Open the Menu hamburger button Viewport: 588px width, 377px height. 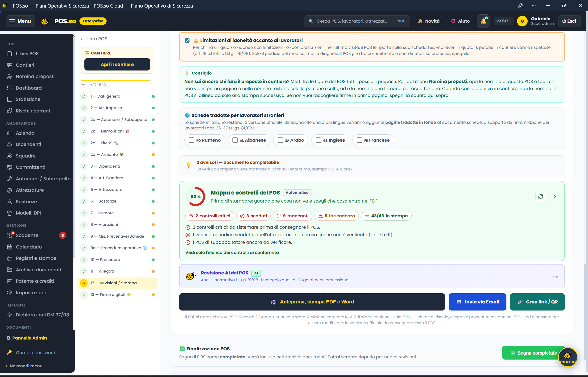coord(20,21)
